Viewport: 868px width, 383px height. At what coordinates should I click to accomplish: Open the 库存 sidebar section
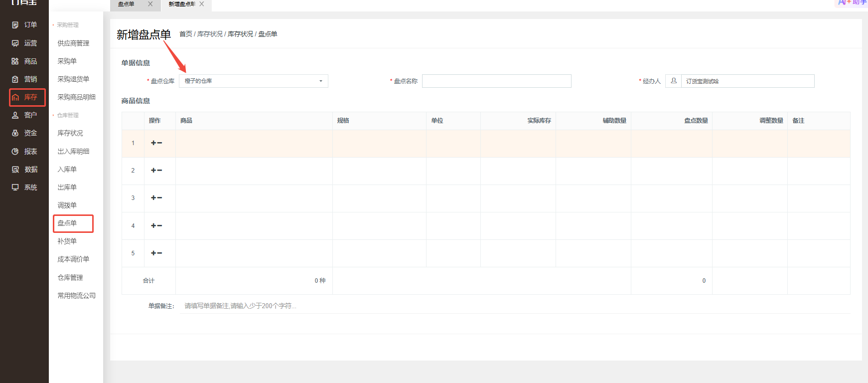[x=27, y=97]
